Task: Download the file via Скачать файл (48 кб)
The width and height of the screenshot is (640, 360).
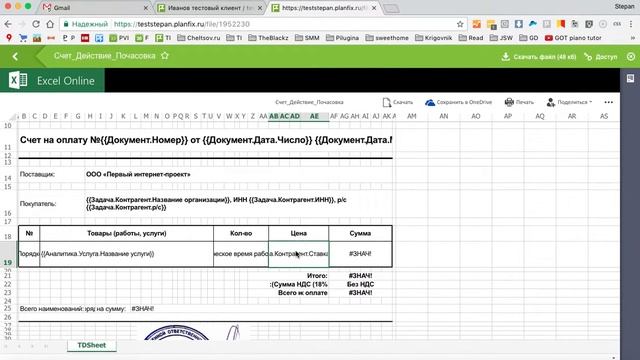Action: coord(539,57)
